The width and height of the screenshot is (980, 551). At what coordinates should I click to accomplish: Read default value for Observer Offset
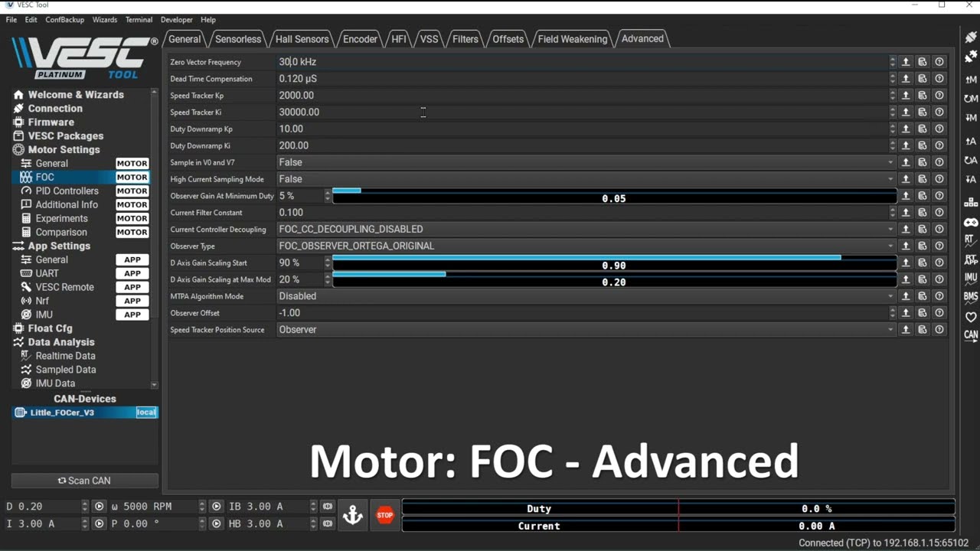[923, 313]
